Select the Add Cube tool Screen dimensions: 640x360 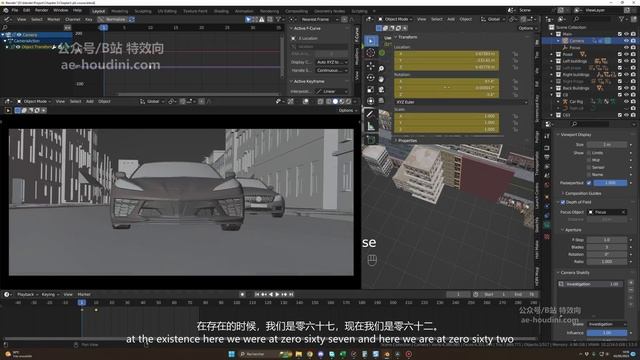[x=371, y=140]
